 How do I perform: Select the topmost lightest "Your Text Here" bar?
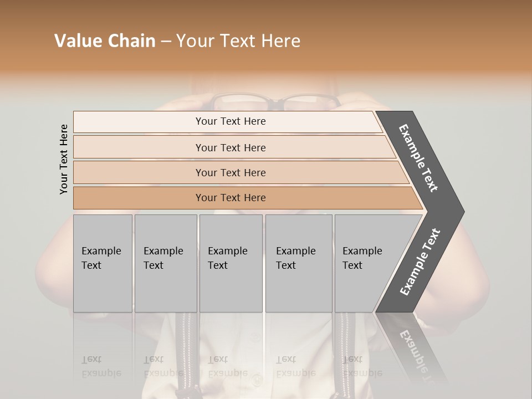coord(231,121)
